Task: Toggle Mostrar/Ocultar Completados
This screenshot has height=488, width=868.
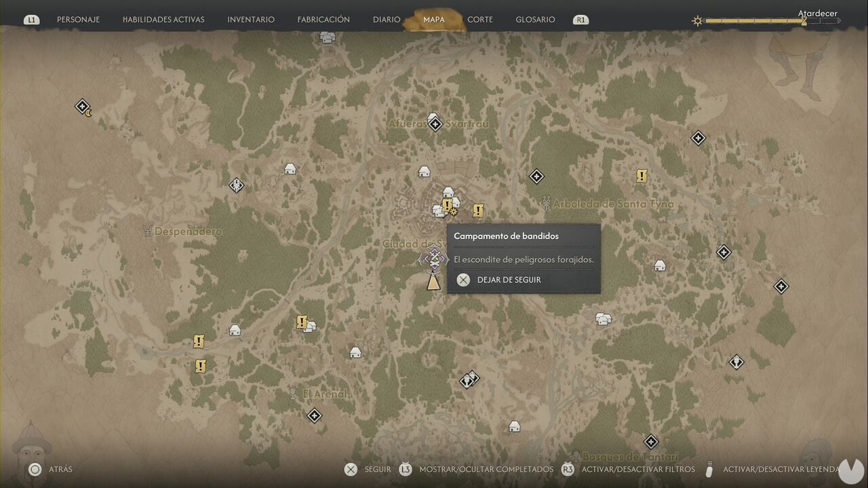Action: (x=486, y=469)
